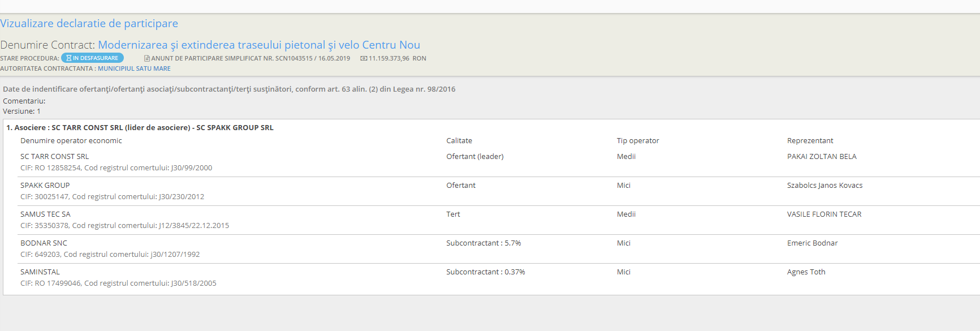980x331 pixels.
Task: Click the Calitate column header
Action: (x=459, y=141)
